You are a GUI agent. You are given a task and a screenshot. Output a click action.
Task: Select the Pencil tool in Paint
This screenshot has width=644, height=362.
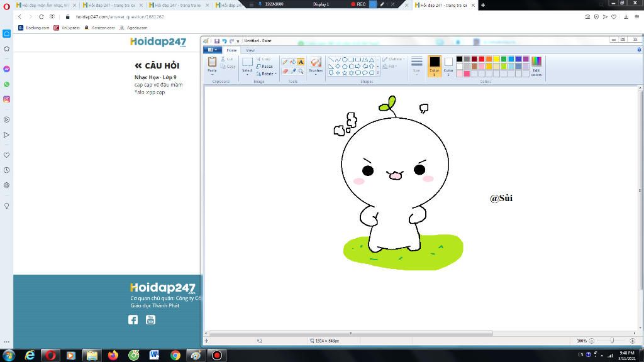(285, 62)
